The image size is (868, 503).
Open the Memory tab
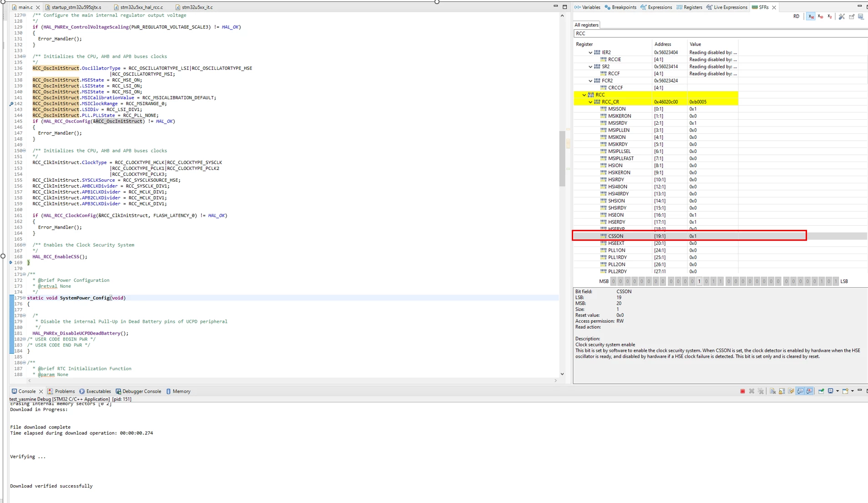tap(178, 391)
